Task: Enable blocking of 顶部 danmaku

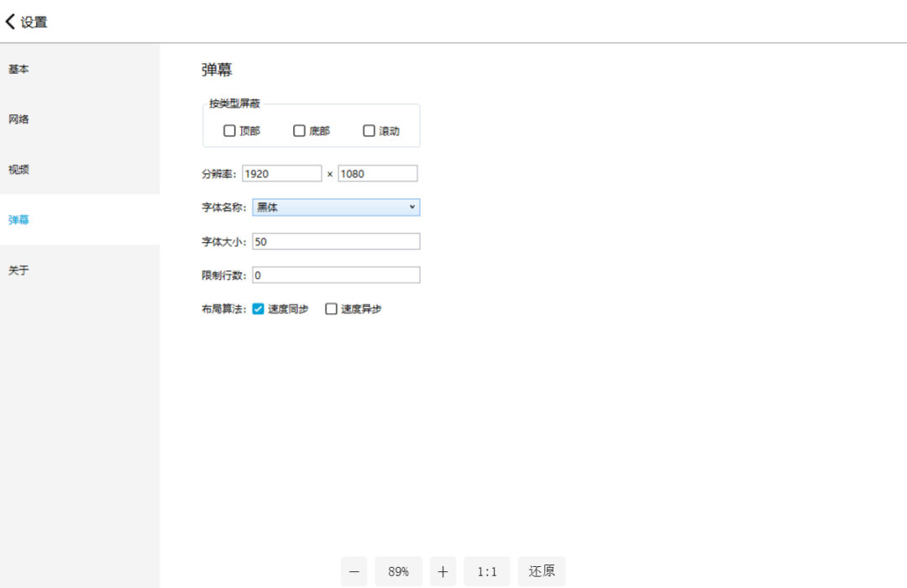Action: click(229, 131)
